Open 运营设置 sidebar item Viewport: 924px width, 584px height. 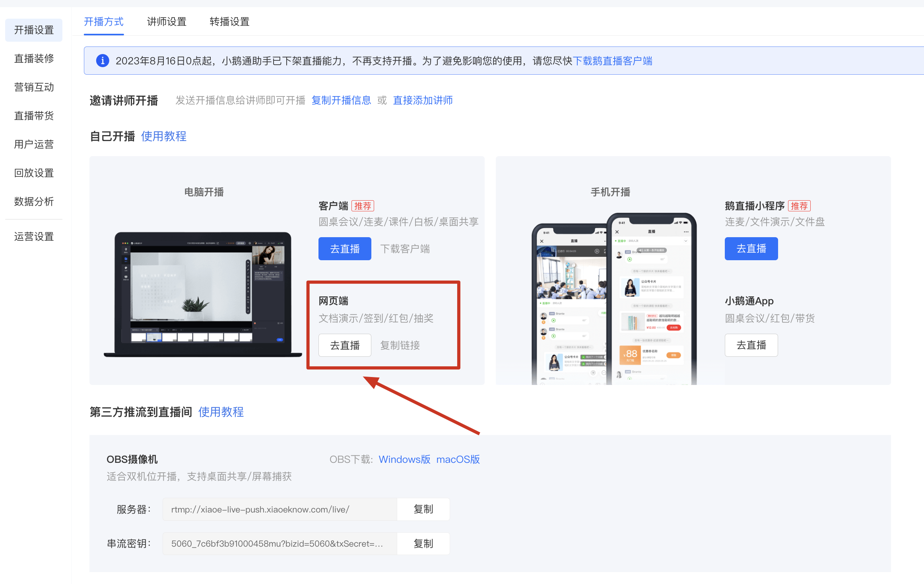point(34,237)
